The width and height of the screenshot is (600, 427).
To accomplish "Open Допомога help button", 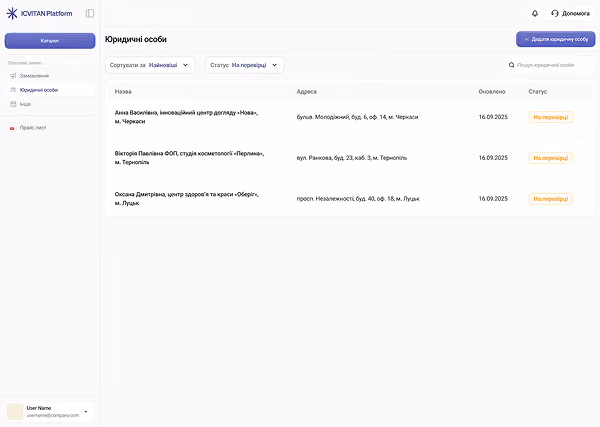I will (x=571, y=13).
